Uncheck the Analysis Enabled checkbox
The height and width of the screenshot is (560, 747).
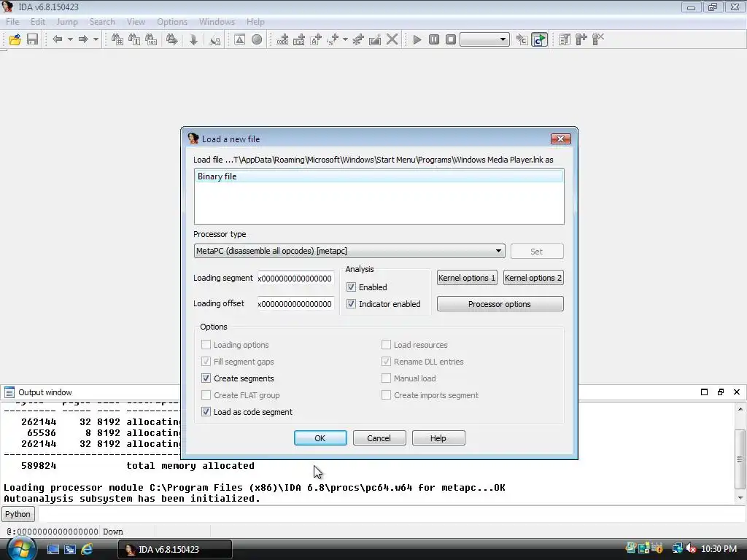pyautogui.click(x=351, y=287)
